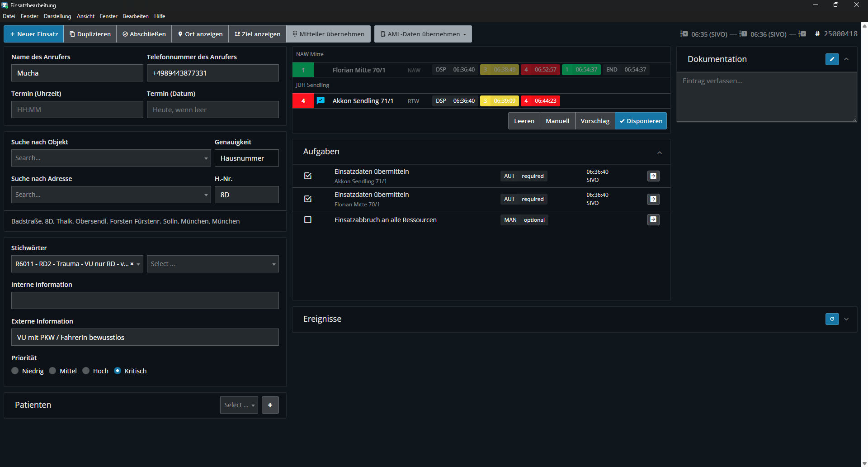Click arrow icon for Einsatzabbruch an alle Ressourcen
This screenshot has height=467, width=868.
(653, 220)
